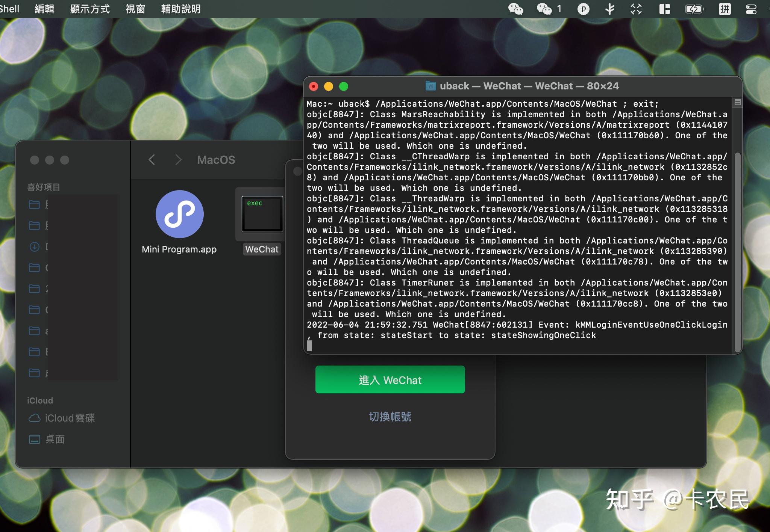Select the Mini Program.app icon in Finder
This screenshot has height=532, width=770.
pyautogui.click(x=179, y=214)
